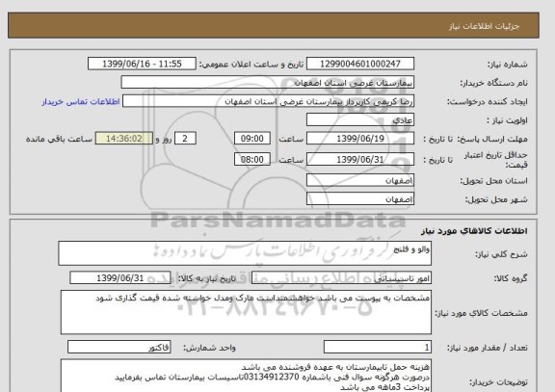Click the buyer notes text area

coord(246,376)
